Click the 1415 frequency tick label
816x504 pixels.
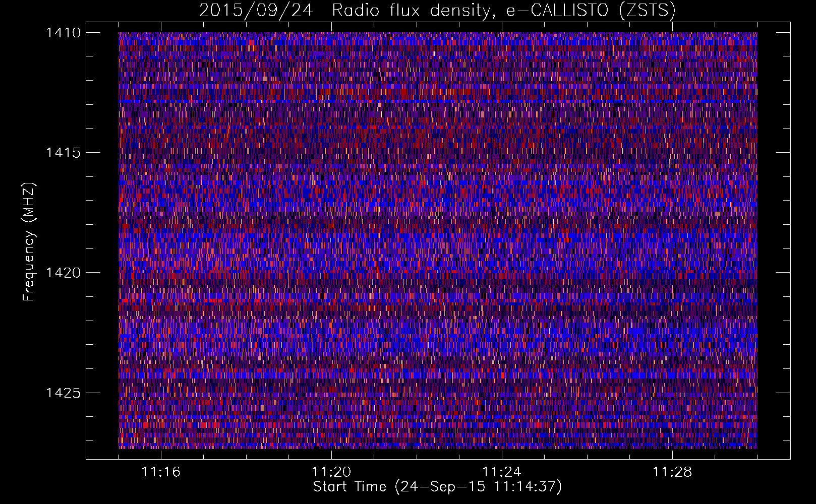point(63,153)
